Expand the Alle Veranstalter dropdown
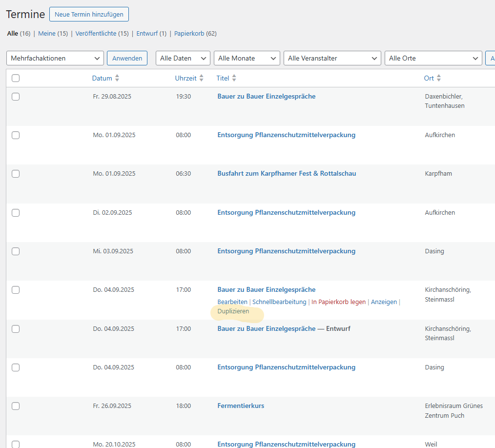The width and height of the screenshot is (495, 448). (x=332, y=58)
